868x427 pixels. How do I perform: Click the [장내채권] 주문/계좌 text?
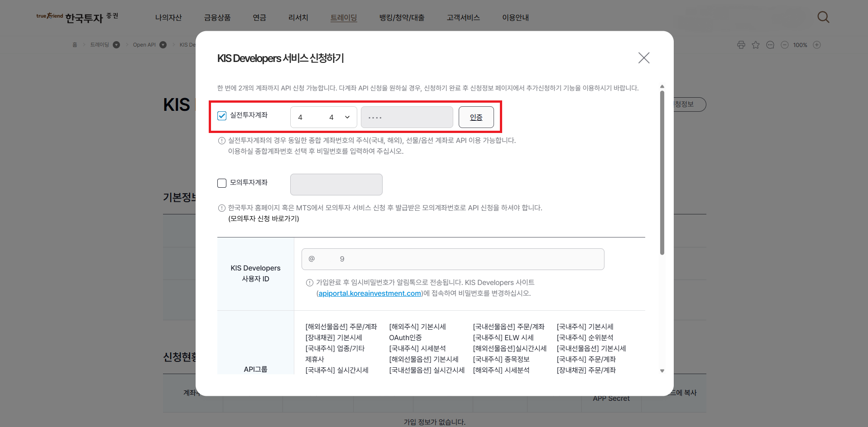click(586, 370)
